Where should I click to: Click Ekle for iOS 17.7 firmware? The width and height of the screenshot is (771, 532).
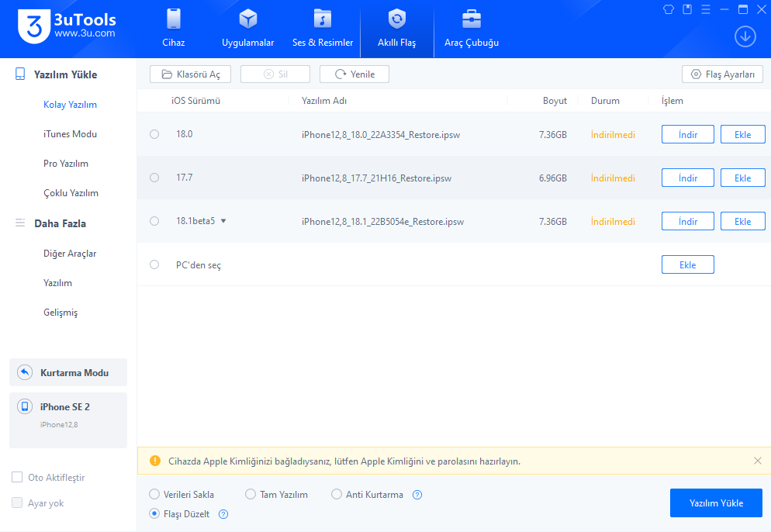coord(742,178)
